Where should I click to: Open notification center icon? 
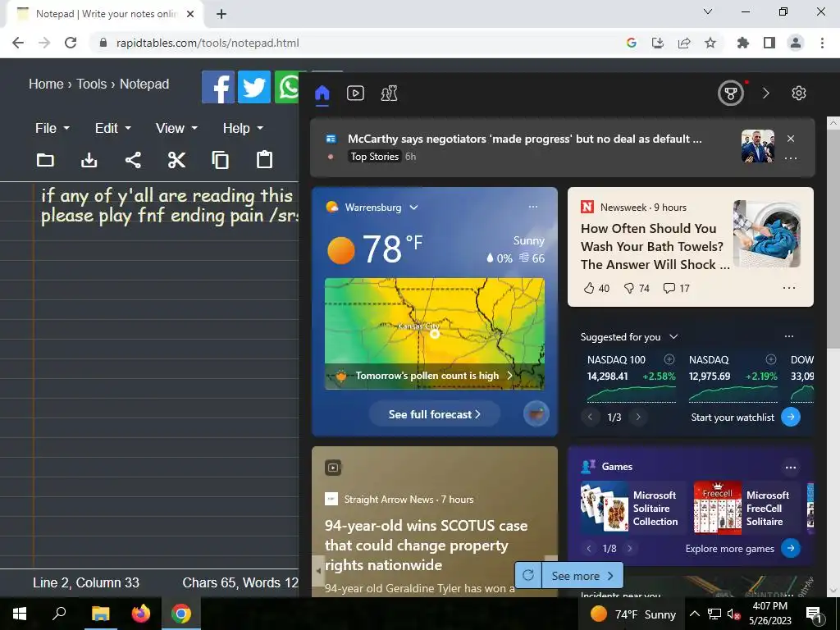[x=814, y=614]
